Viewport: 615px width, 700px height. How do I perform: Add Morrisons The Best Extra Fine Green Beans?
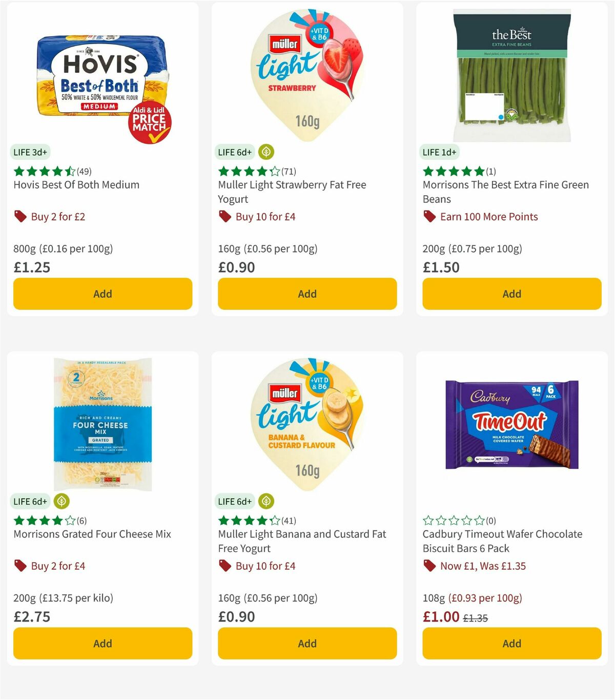click(511, 294)
